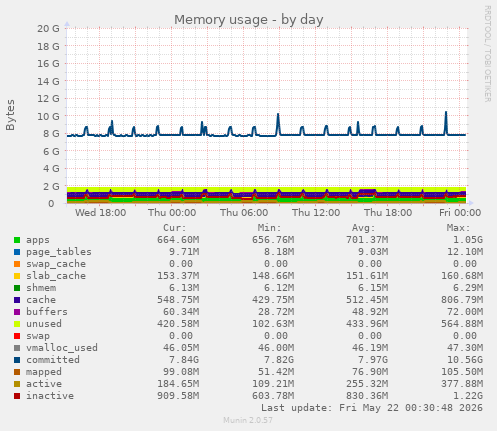
Task: Click the page_tables max value 12.10M
Action: click(465, 252)
